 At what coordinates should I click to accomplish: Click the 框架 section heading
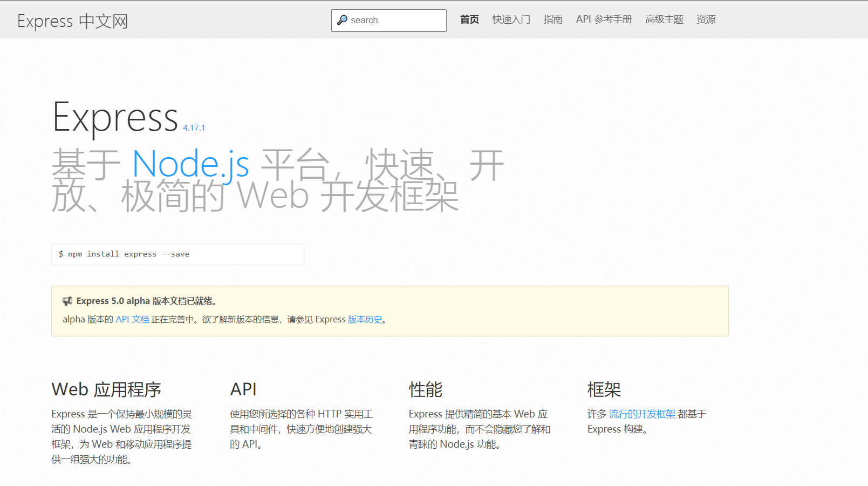[604, 389]
